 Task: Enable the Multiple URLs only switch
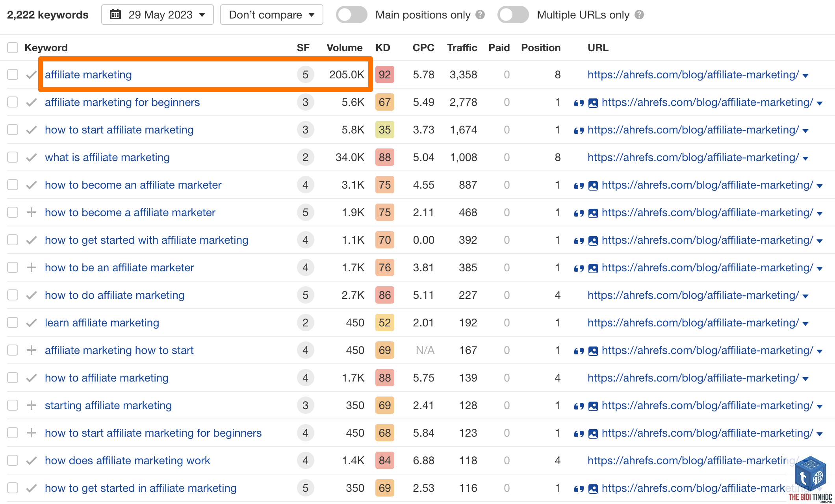click(513, 15)
